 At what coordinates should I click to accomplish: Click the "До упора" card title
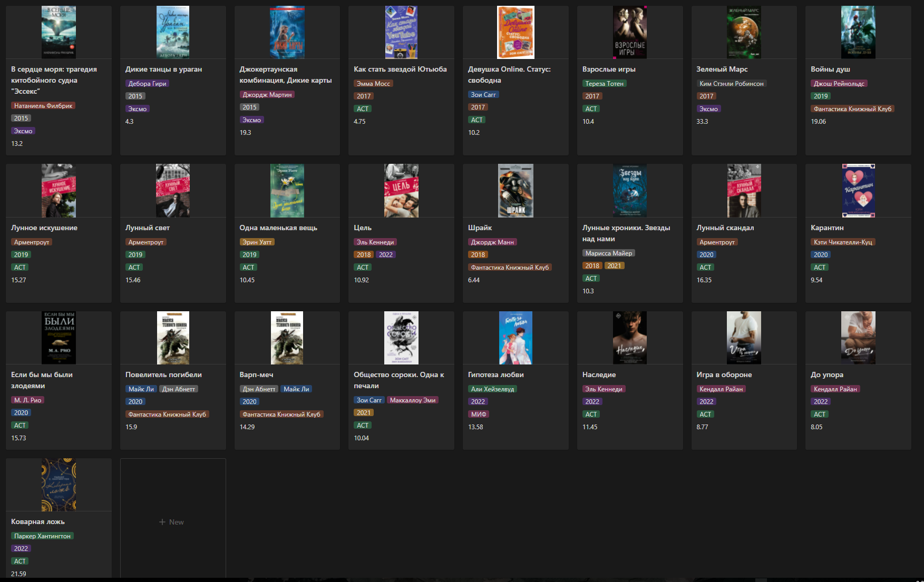[x=827, y=374]
